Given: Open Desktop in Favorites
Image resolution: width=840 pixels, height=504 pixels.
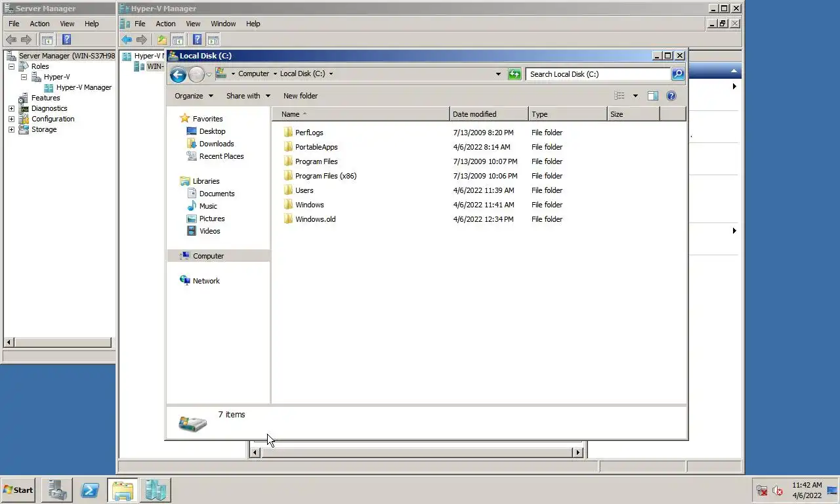Looking at the screenshot, I should pos(212,131).
